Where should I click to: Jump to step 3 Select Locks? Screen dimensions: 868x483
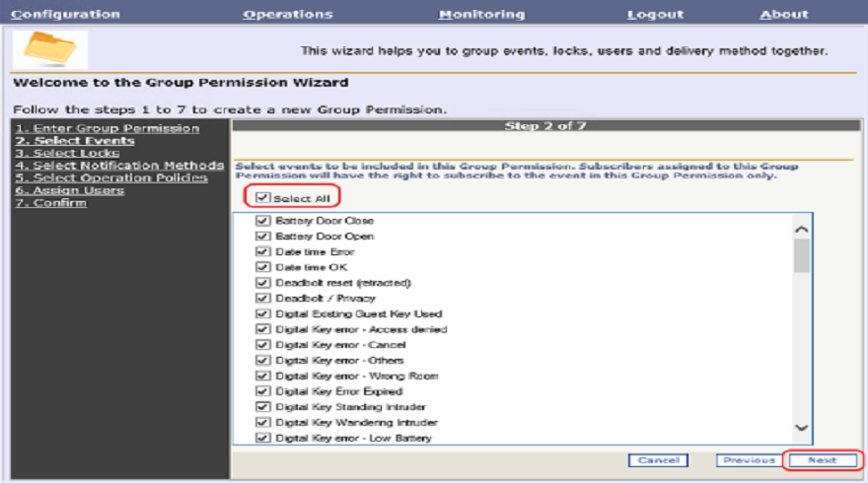(67, 153)
